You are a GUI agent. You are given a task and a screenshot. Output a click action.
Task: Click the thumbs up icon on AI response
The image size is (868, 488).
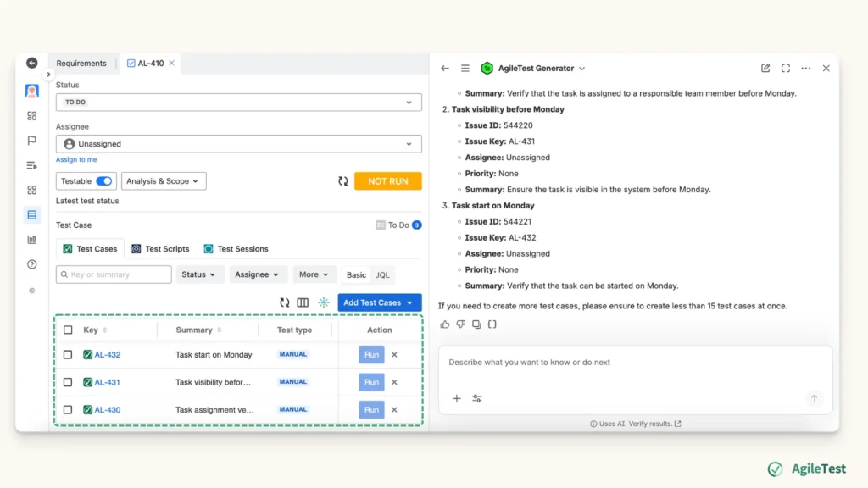[444, 324]
